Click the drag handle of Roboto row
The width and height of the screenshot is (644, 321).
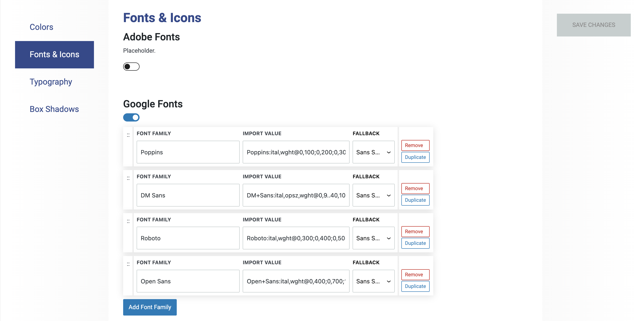128,221
